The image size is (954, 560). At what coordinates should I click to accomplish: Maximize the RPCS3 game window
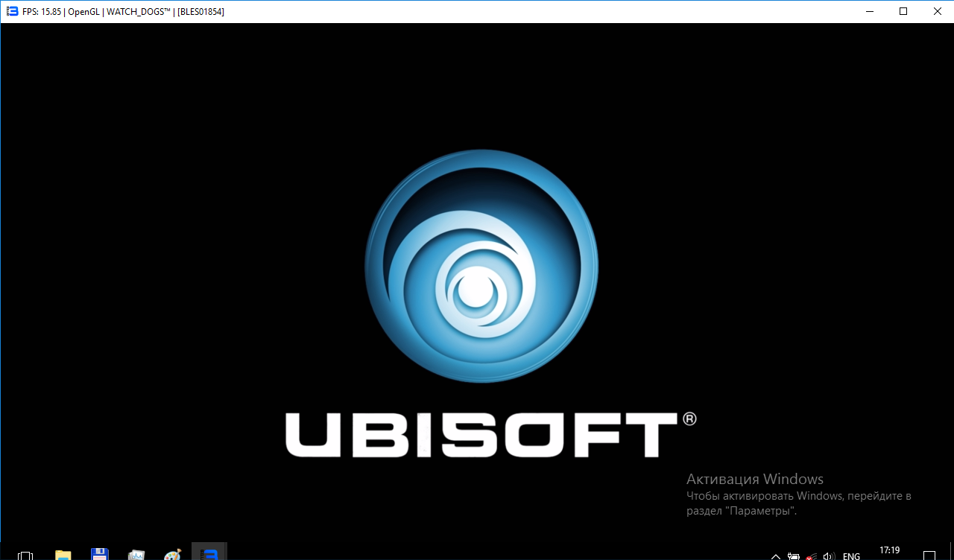(x=903, y=11)
